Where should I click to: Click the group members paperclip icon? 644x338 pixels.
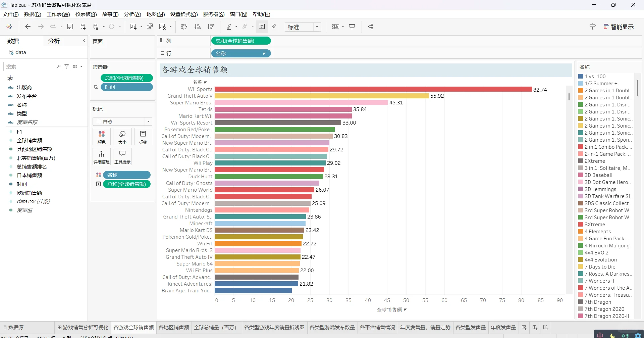point(245,27)
